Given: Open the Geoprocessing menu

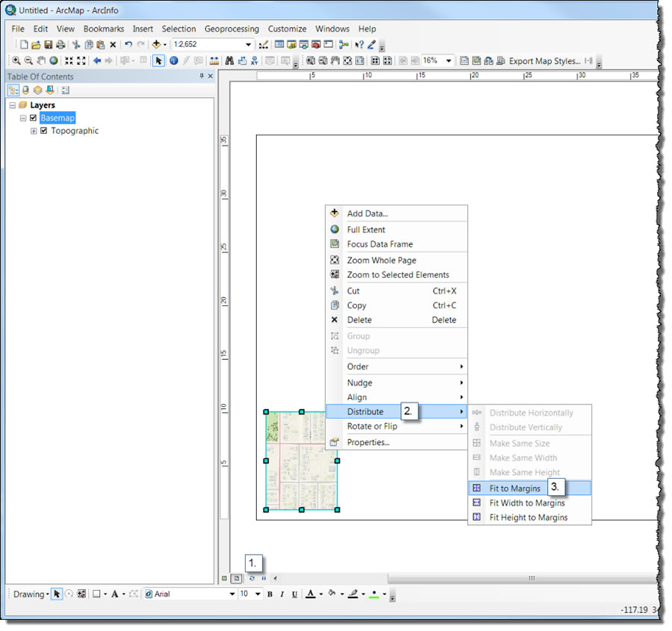Looking at the screenshot, I should click(x=231, y=29).
